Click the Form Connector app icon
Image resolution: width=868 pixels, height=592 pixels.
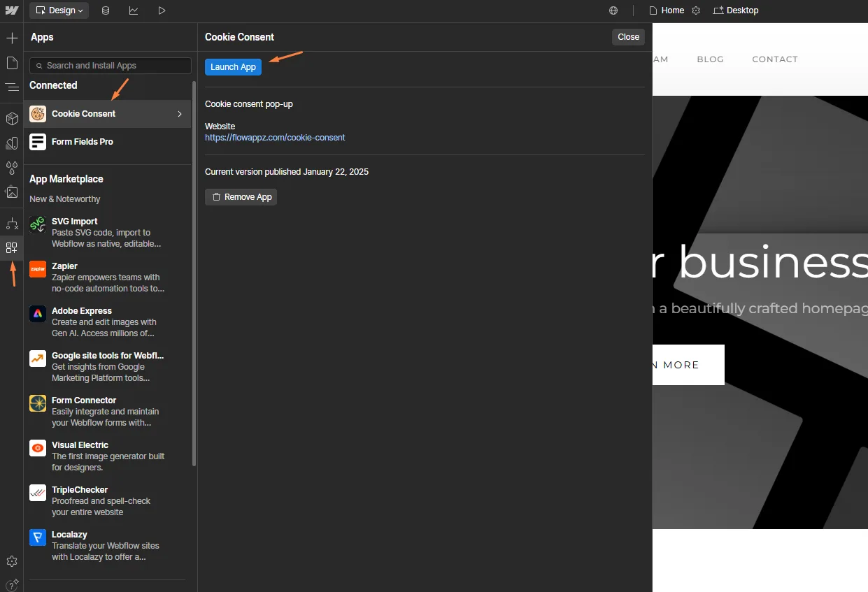(x=38, y=403)
